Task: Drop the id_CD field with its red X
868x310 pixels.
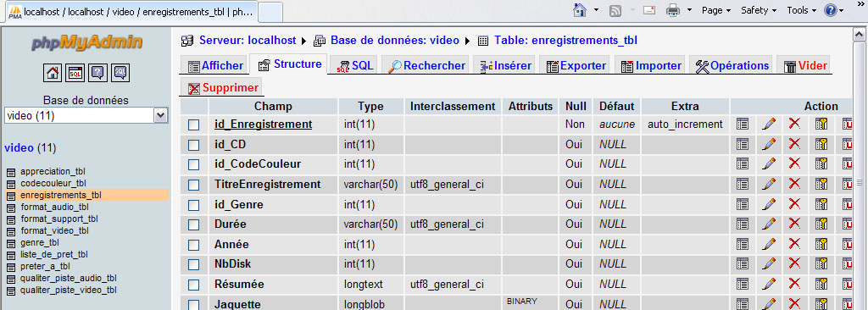Action: point(794,144)
